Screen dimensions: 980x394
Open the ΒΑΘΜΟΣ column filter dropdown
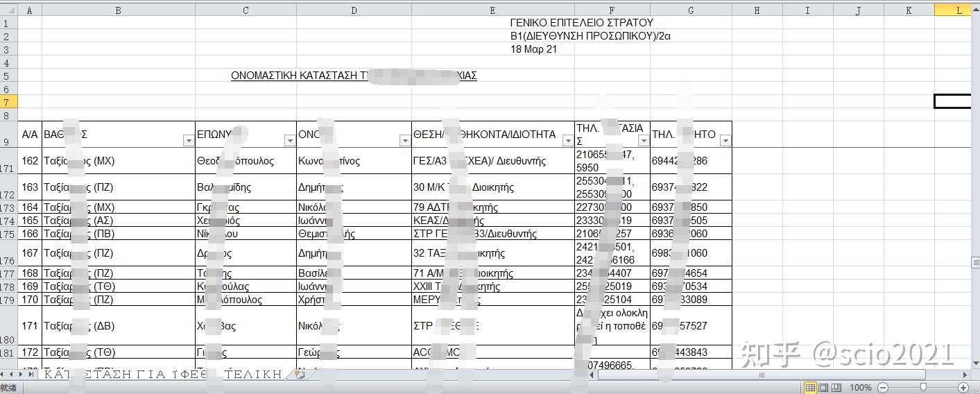pyautogui.click(x=188, y=141)
